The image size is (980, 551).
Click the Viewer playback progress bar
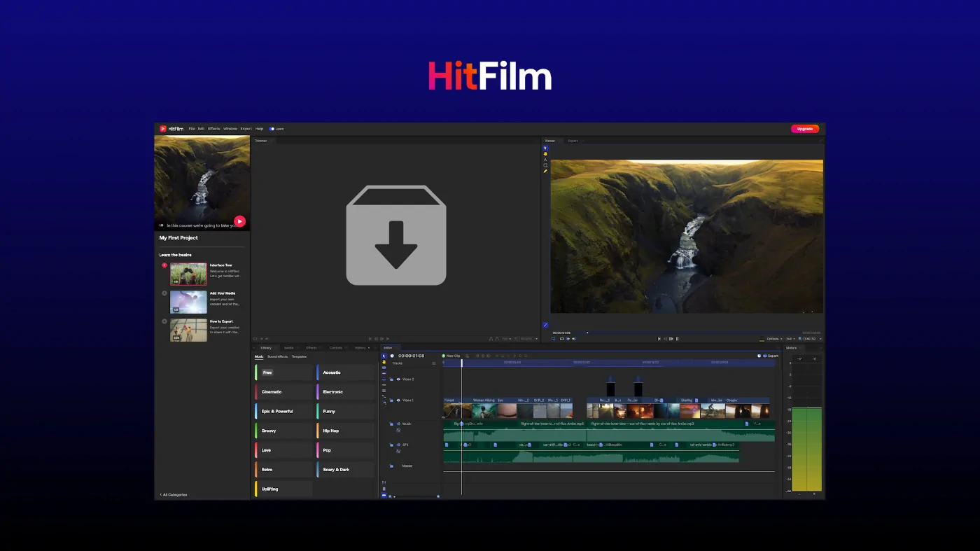[x=687, y=333]
